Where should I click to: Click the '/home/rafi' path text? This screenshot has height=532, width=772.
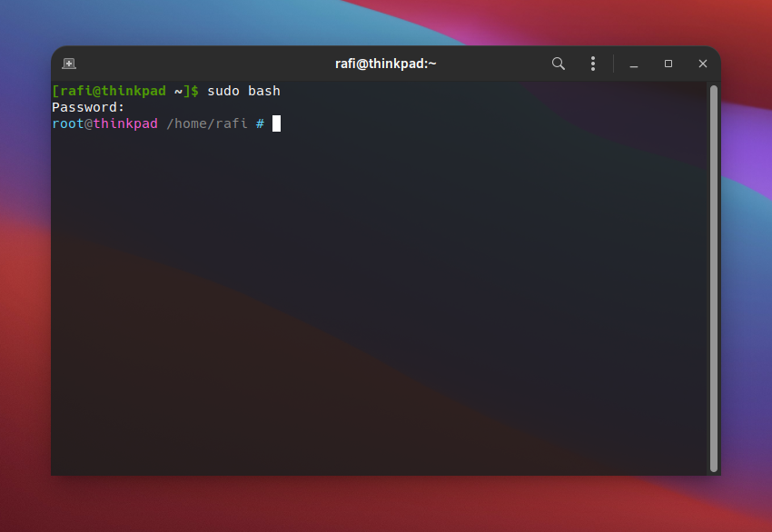pyautogui.click(x=207, y=123)
